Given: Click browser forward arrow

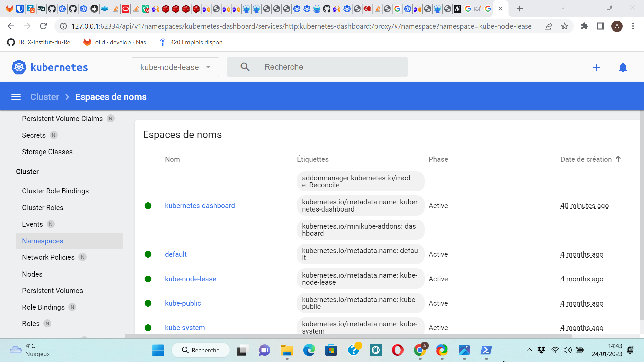Looking at the screenshot, I should click(x=27, y=26).
